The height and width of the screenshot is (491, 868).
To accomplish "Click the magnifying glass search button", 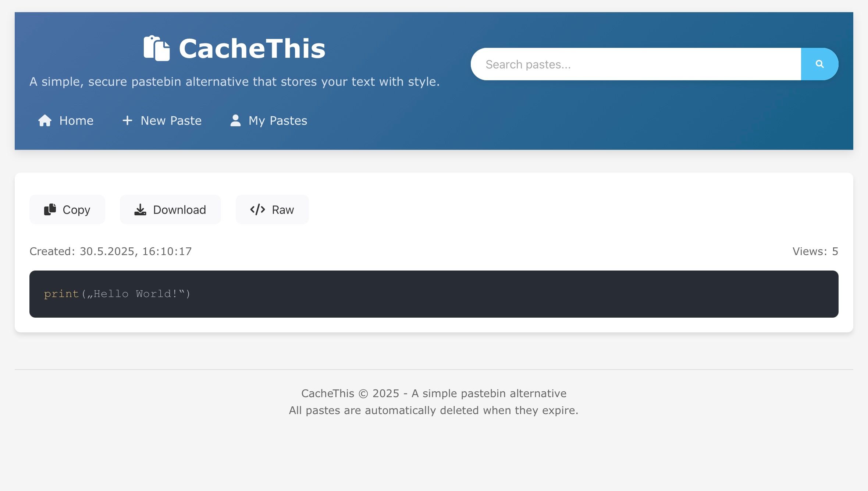I will (x=819, y=64).
